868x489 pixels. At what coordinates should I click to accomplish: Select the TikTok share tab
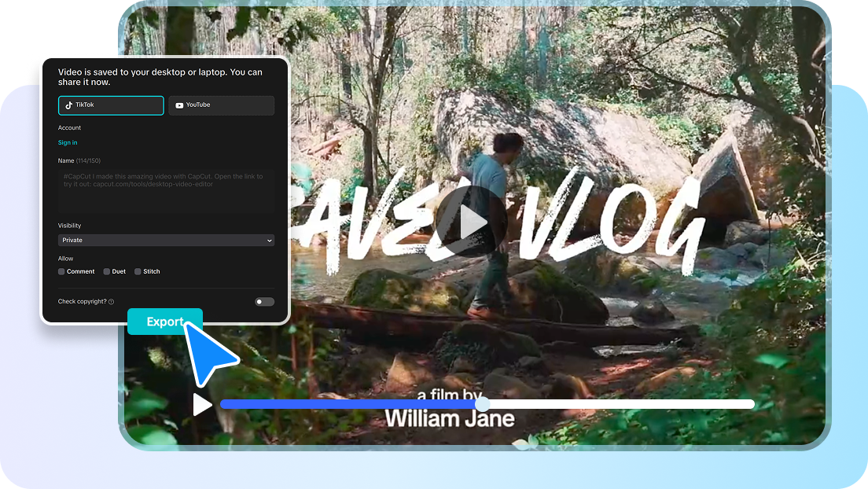pos(111,105)
